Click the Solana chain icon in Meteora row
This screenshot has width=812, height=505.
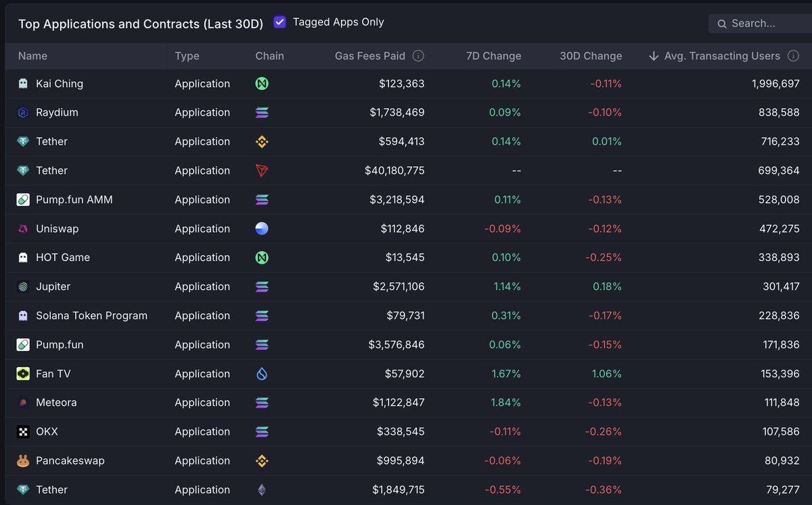(262, 403)
